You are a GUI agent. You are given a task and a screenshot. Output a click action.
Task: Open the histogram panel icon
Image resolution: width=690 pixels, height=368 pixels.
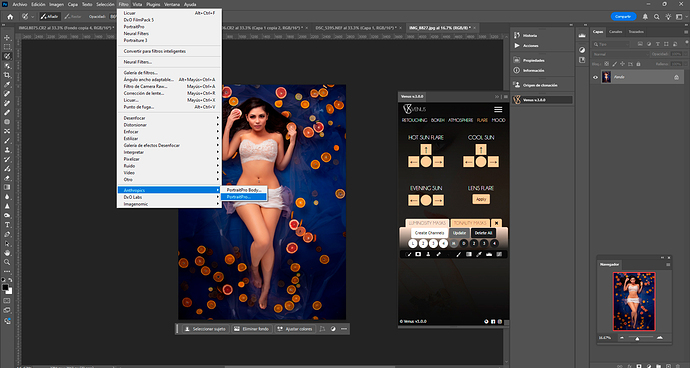click(x=582, y=35)
